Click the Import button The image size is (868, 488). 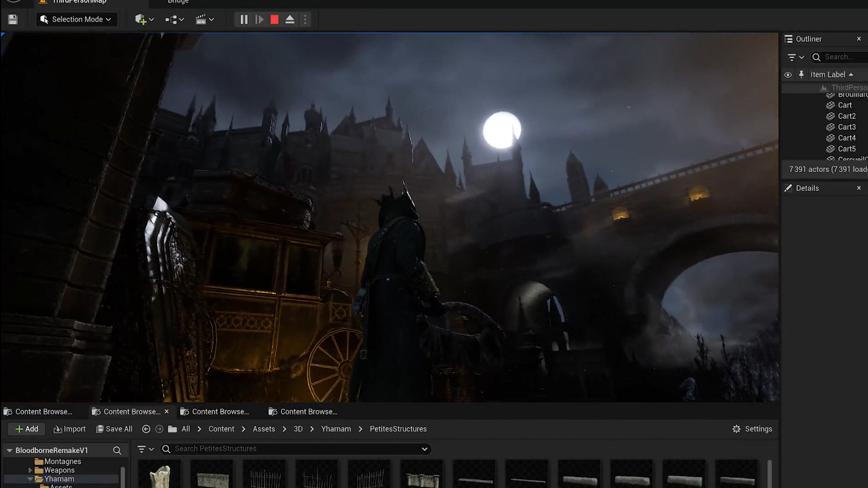click(x=69, y=429)
